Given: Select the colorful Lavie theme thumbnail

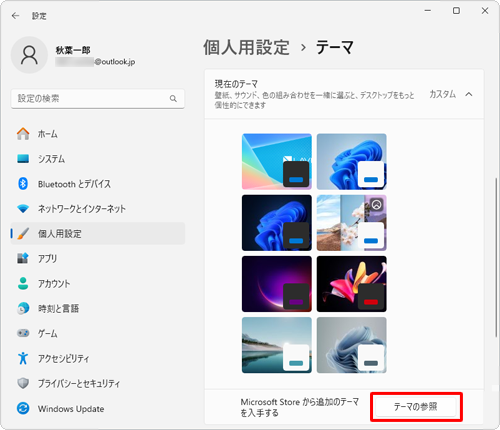Looking at the screenshot, I should [277, 162].
